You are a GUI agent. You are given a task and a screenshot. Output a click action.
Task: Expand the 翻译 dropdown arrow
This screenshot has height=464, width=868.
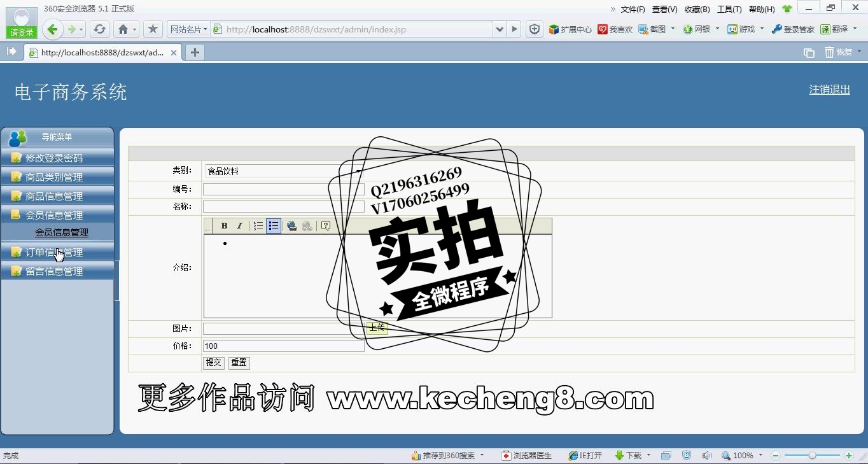coord(855,29)
